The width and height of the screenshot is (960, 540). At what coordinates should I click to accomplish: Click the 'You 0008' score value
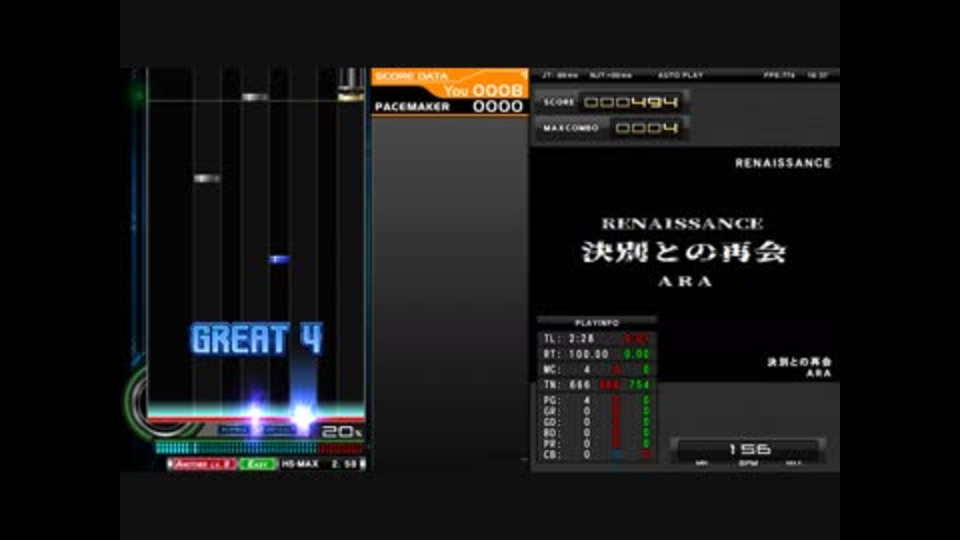point(484,91)
